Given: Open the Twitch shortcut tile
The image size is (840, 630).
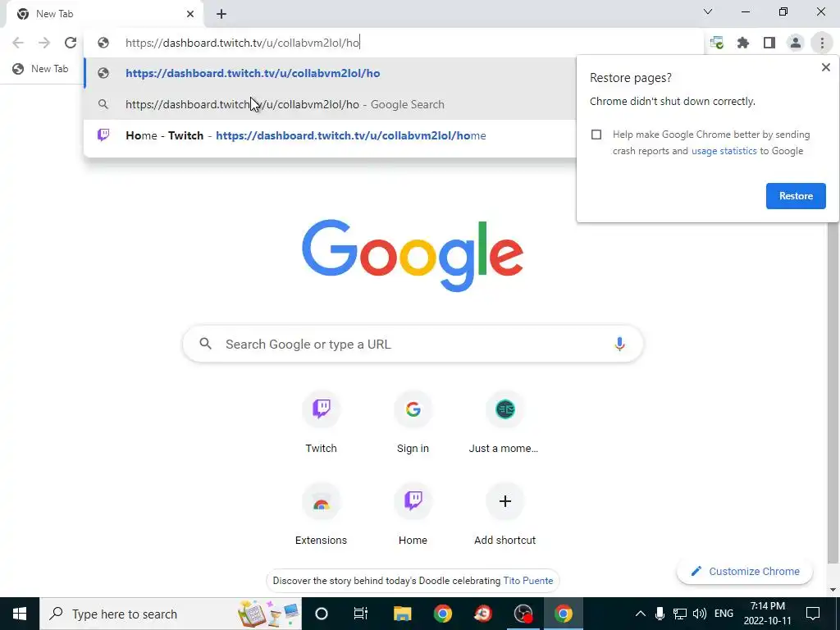Looking at the screenshot, I should [x=321, y=422].
